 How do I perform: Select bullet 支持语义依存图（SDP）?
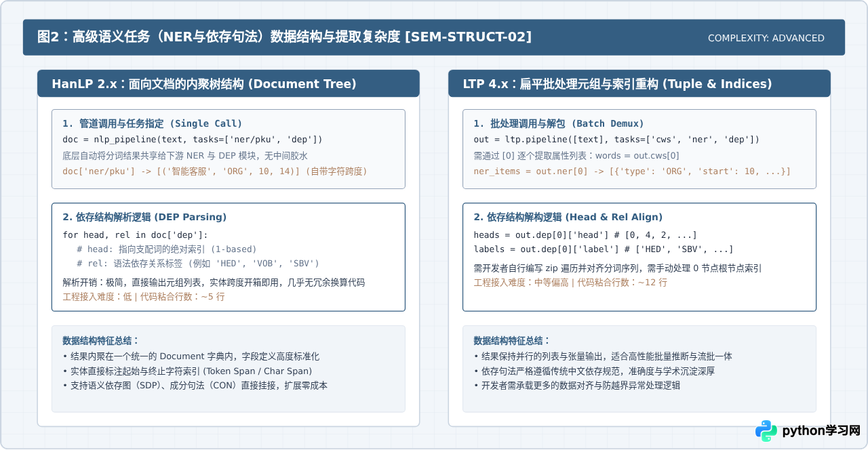coord(195,385)
